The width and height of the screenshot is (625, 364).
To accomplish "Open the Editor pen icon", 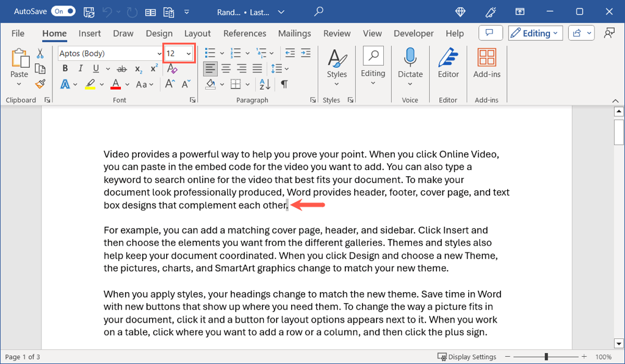I will 448,63.
